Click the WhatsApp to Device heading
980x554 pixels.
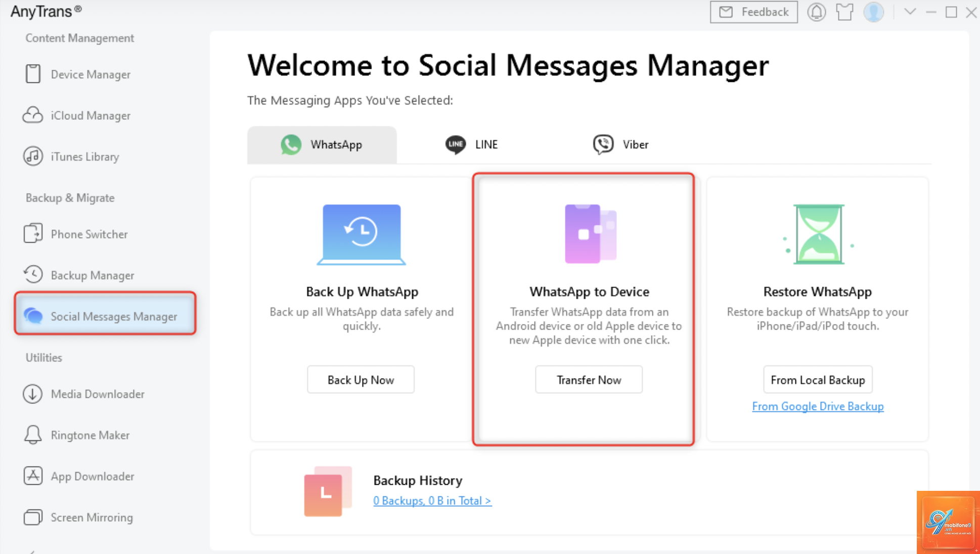(x=589, y=292)
